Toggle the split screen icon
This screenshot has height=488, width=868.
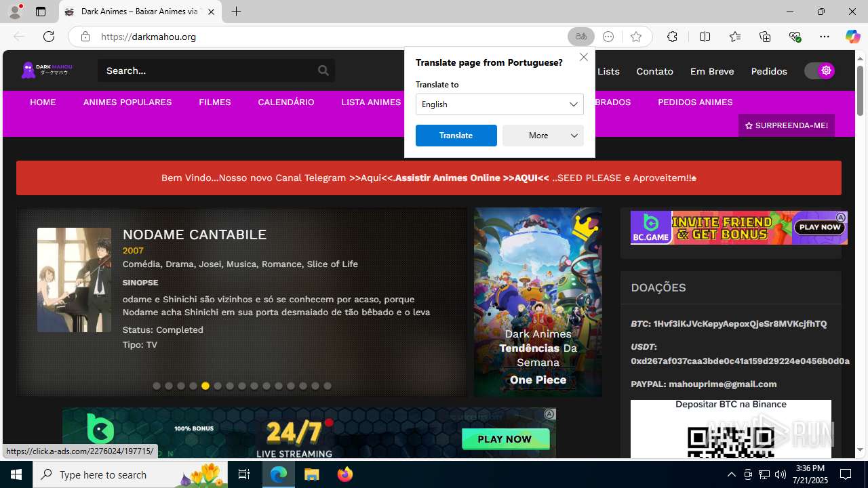(x=705, y=37)
